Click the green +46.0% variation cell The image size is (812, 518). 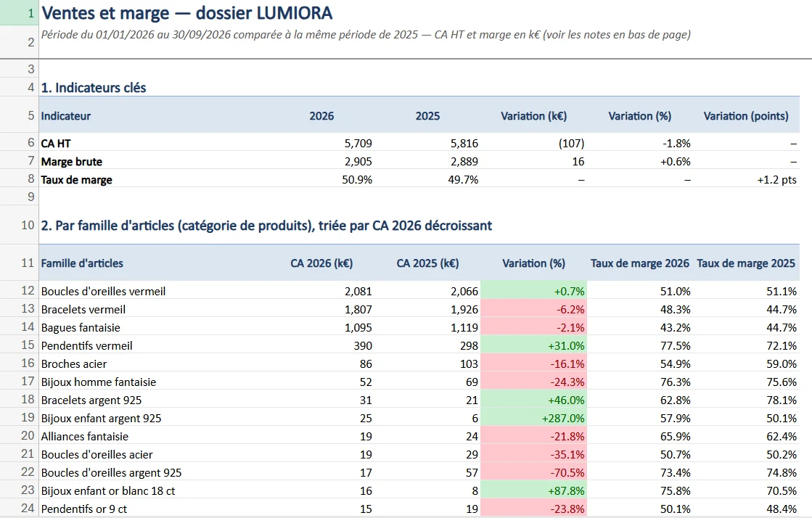click(x=534, y=399)
